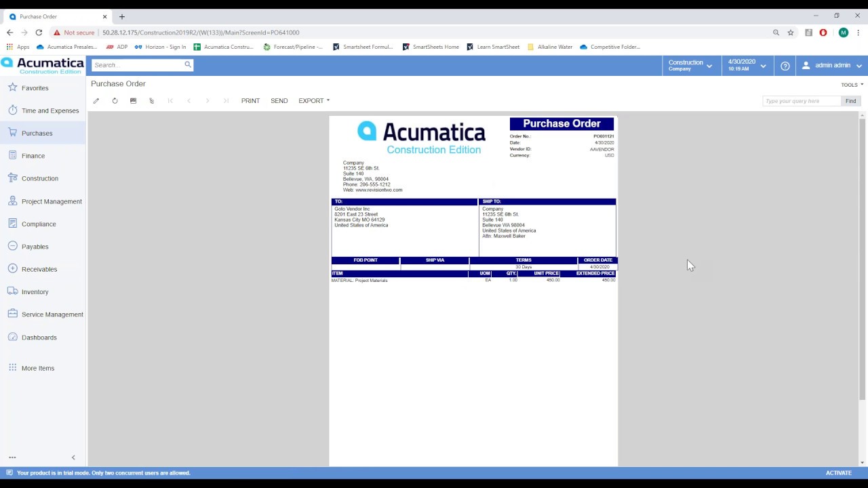The image size is (868, 488).
Task: Open the Smartsheet Home bookmark
Action: coord(431,47)
